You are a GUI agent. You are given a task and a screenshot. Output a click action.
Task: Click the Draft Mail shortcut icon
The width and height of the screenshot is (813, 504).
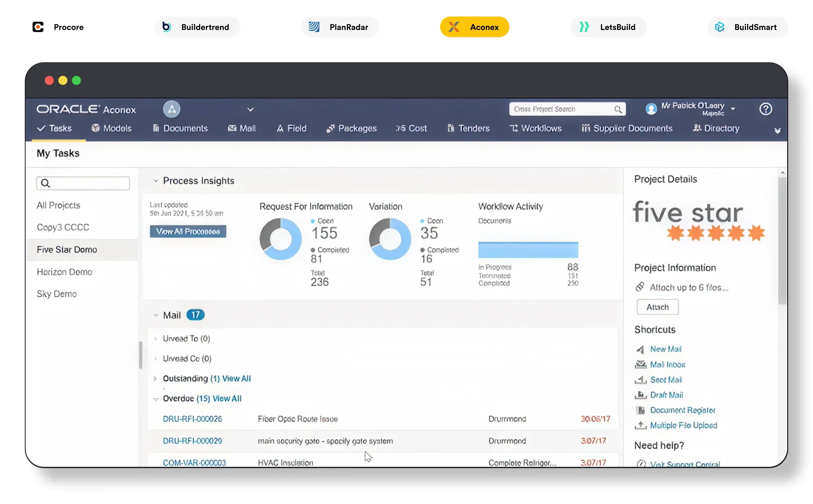point(640,395)
